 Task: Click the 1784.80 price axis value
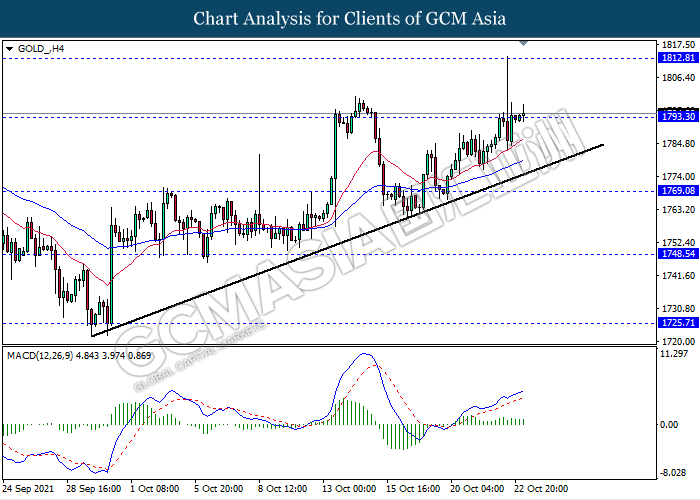coord(678,144)
